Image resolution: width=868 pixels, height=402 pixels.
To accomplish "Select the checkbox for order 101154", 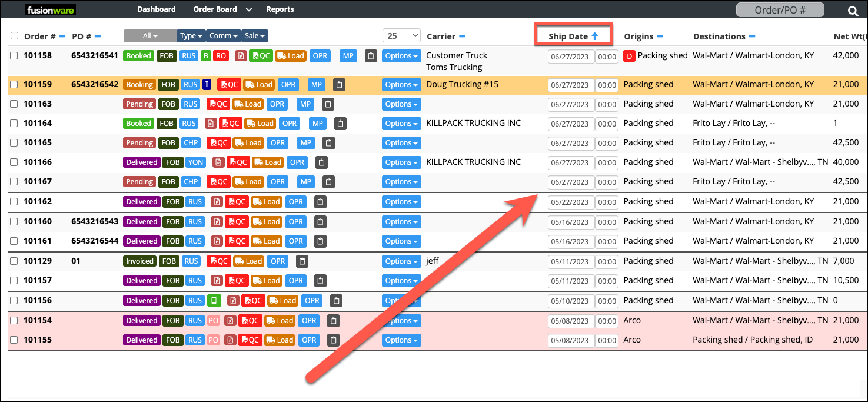I will [15, 321].
